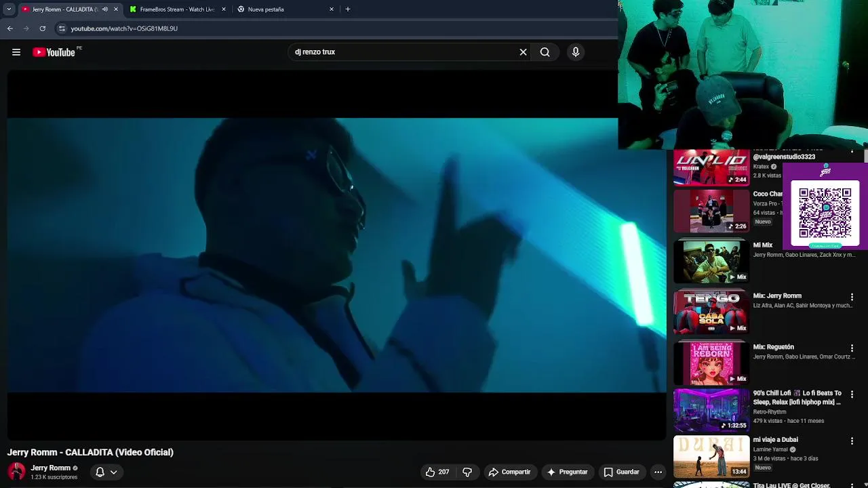Viewport: 868px width, 488px height.
Task: Open Jerry Romm channel name link
Action: point(50,468)
